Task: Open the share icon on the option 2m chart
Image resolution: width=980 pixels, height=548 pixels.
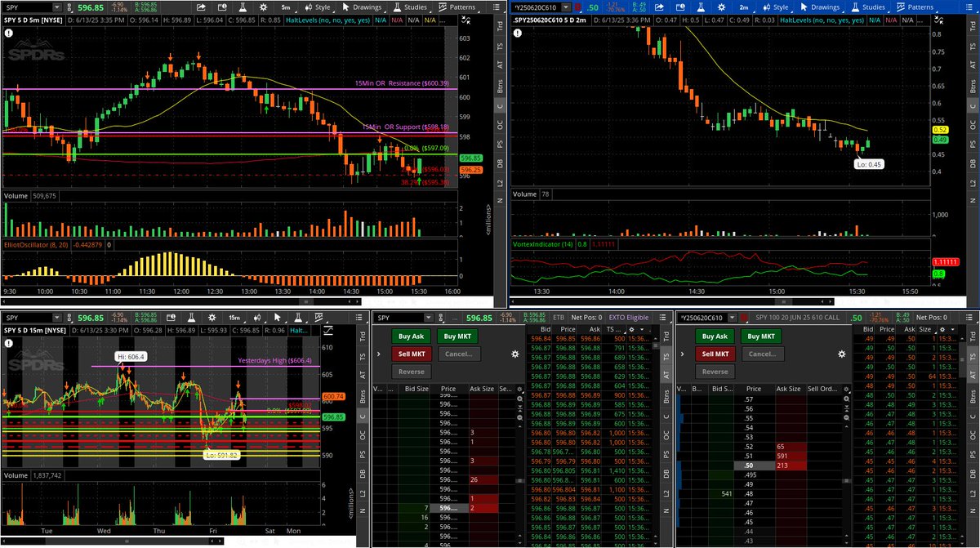Action: click(x=659, y=7)
